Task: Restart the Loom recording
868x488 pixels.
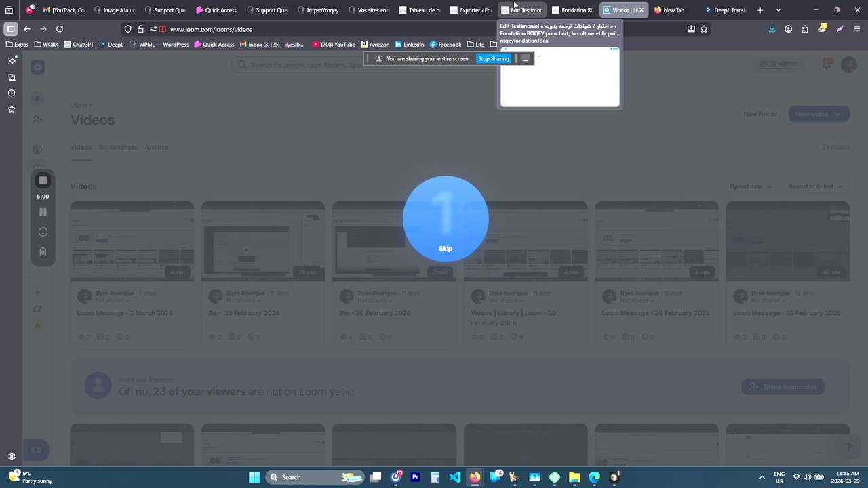Action: tap(43, 232)
